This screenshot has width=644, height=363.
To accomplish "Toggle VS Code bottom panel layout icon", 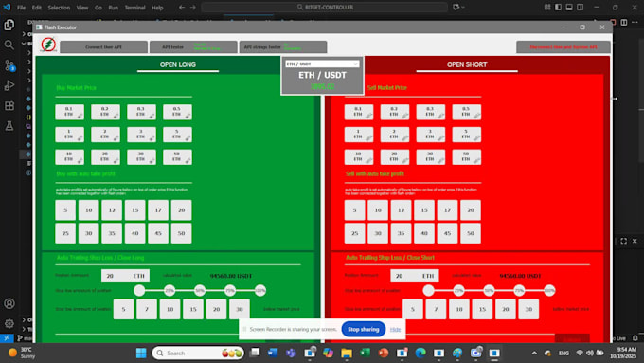I will tap(569, 7).
